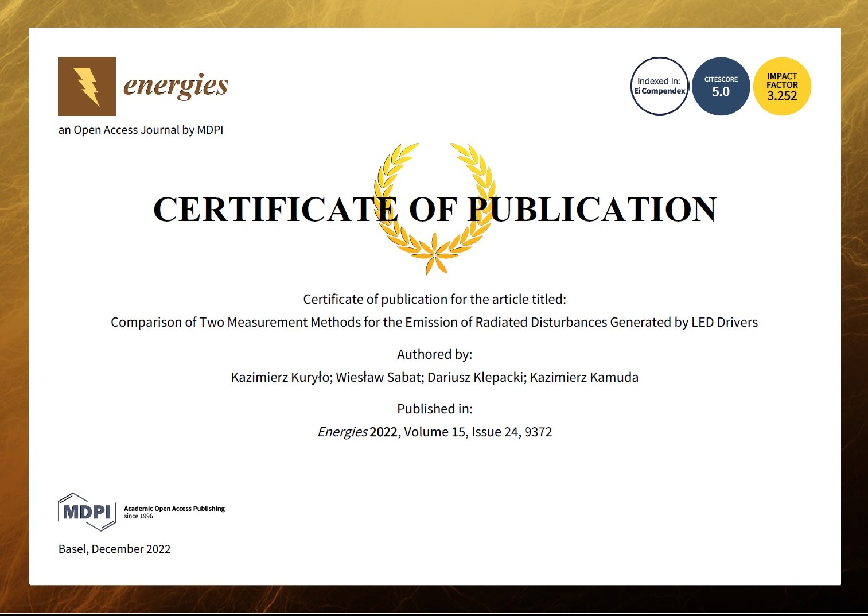Click the 'Indexed in: Ei Compendex' badge
Screen dimensions: 868x616
point(659,86)
